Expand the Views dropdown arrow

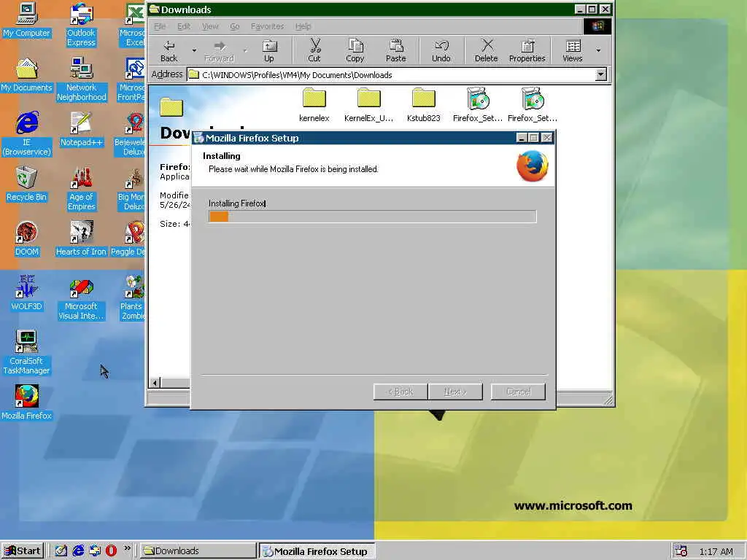pos(598,50)
